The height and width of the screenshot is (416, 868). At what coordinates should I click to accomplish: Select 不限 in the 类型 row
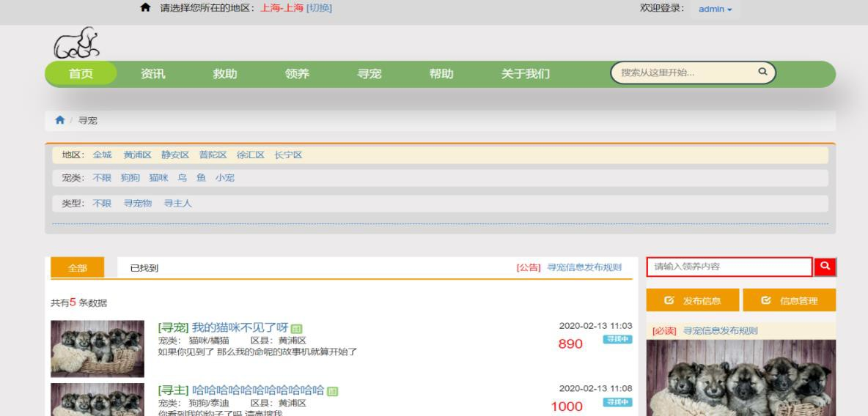(102, 203)
